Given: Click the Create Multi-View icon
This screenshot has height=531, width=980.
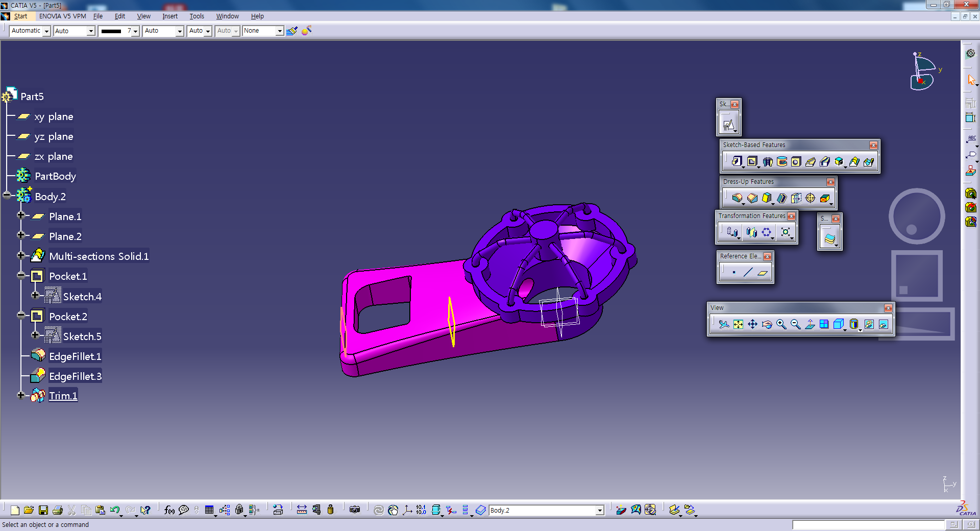Looking at the screenshot, I should [x=824, y=324].
